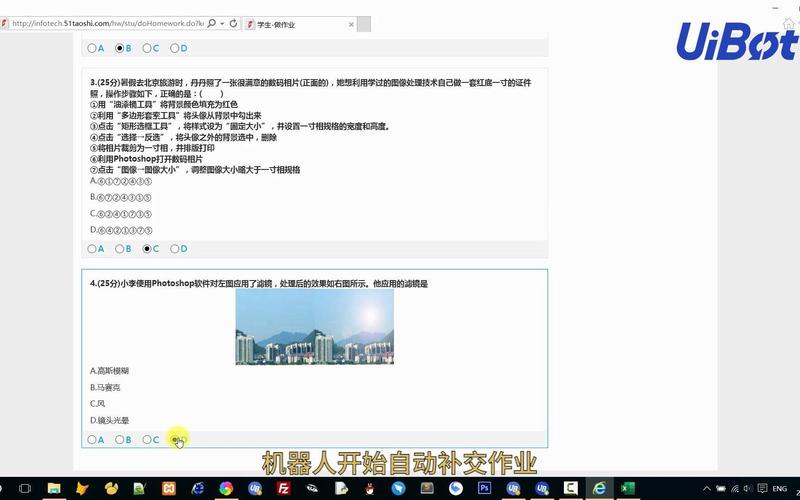Select option A for question 4
The height and width of the screenshot is (500, 800).
point(92,439)
